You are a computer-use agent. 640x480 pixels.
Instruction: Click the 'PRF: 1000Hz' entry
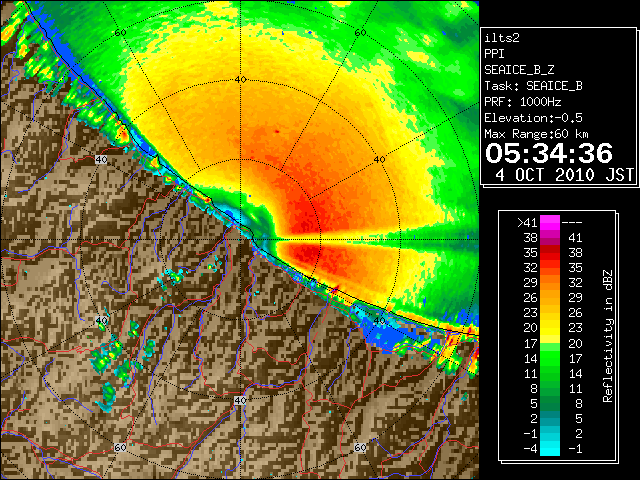click(523, 102)
